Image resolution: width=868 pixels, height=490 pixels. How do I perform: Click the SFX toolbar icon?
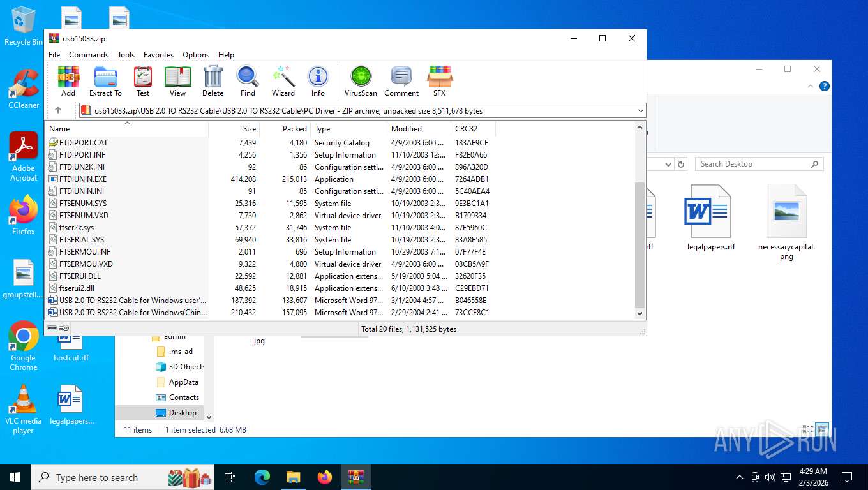tap(440, 81)
